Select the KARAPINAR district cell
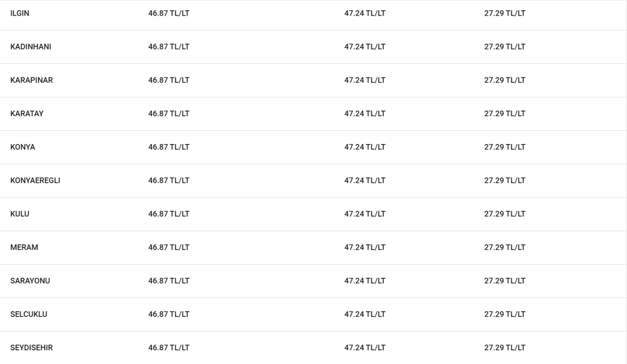Image resolution: width=627 pixels, height=364 pixels. [31, 80]
